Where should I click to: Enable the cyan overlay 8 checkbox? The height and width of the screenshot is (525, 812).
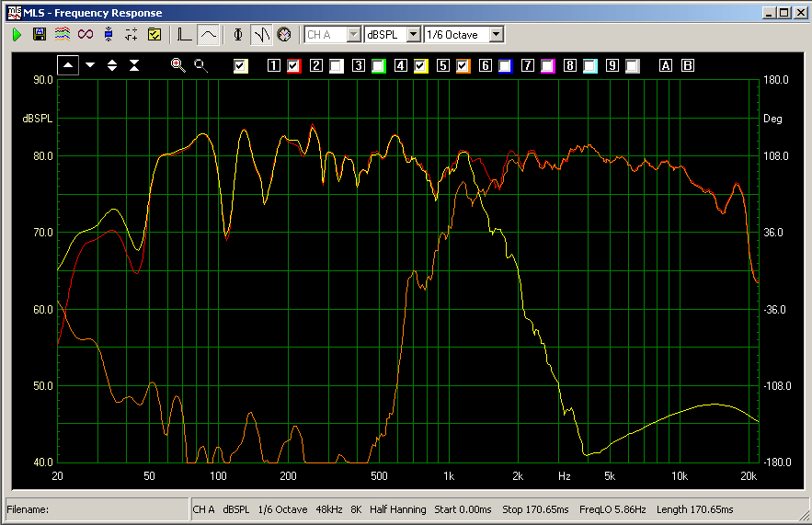[x=590, y=66]
